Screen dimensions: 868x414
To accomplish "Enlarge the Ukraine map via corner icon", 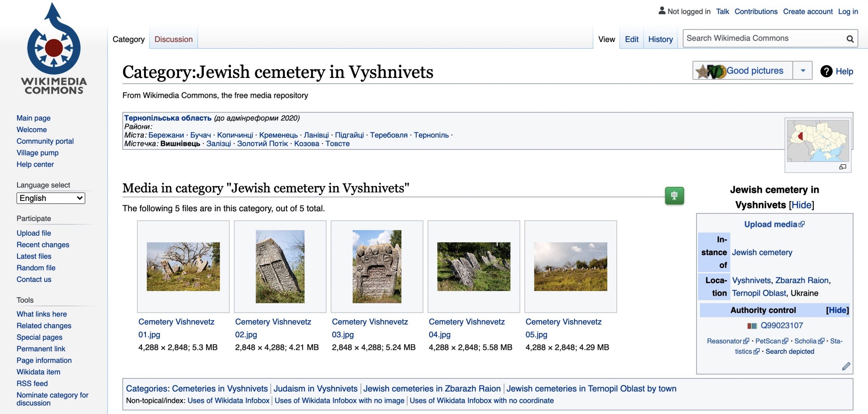I will pos(842,167).
